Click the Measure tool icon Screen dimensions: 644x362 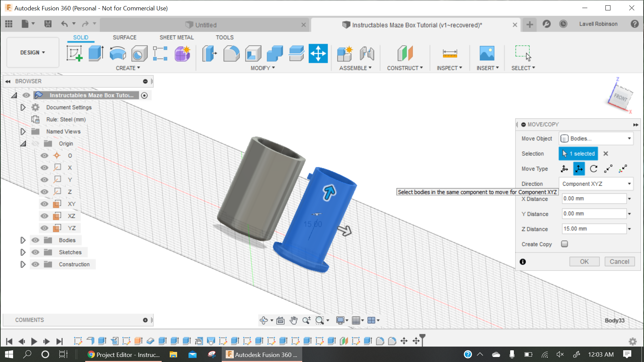pos(450,54)
